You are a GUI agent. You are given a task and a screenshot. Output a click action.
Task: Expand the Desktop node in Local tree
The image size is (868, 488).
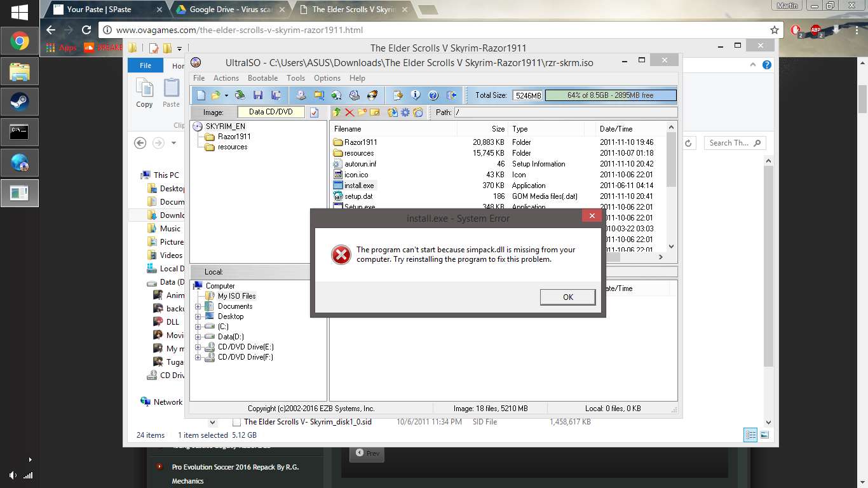point(198,316)
